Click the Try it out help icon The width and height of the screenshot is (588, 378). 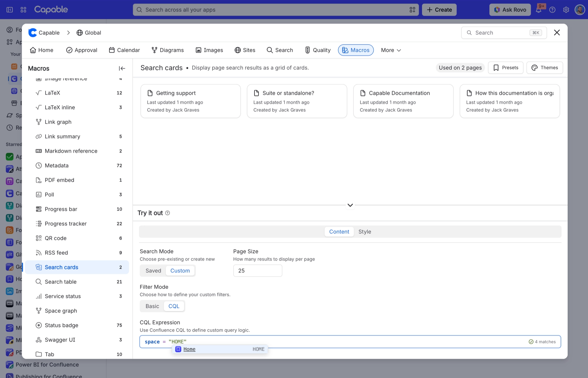[168, 213]
